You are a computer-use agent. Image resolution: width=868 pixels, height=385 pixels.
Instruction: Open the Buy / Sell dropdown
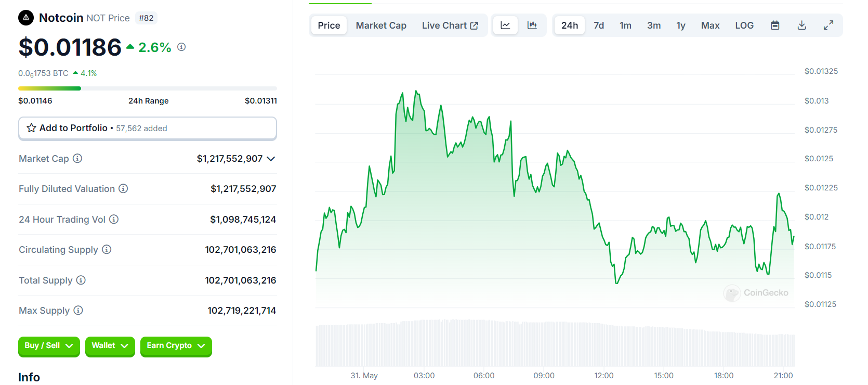(x=49, y=346)
